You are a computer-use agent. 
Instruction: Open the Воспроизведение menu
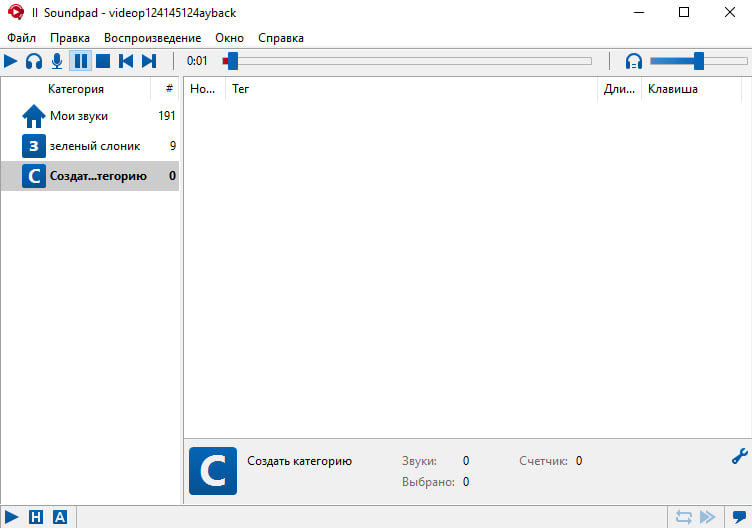pyautogui.click(x=153, y=38)
